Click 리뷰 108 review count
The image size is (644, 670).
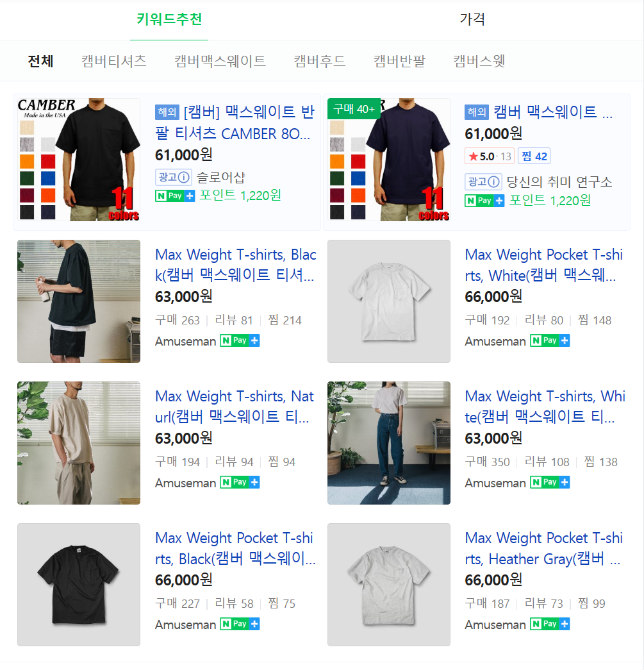(x=547, y=462)
